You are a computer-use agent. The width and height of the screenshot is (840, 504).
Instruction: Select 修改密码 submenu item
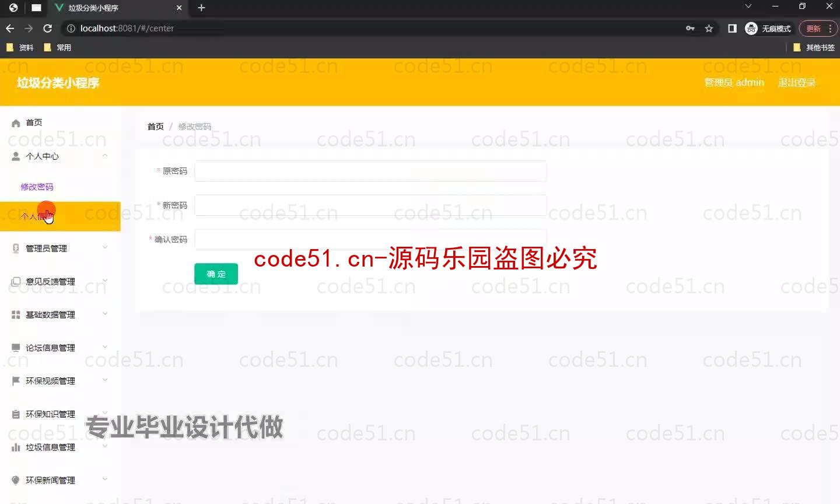(x=37, y=187)
